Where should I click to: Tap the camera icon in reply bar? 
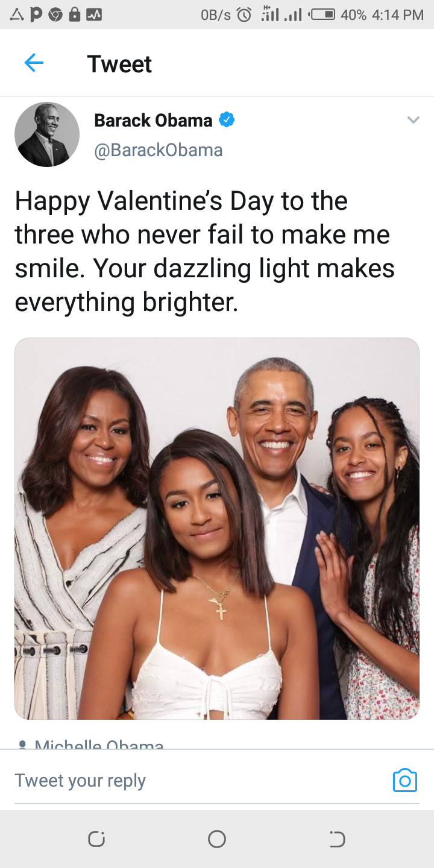click(404, 780)
